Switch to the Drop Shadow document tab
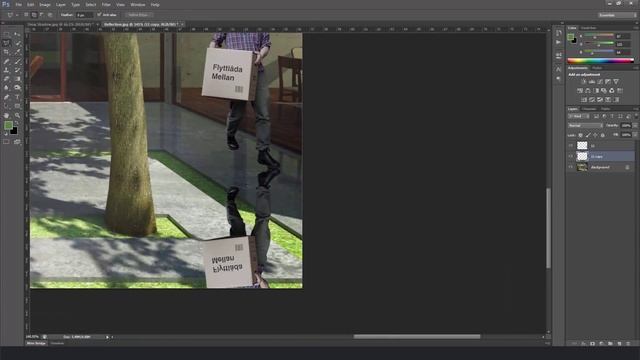This screenshot has height=360, width=640. coord(60,24)
